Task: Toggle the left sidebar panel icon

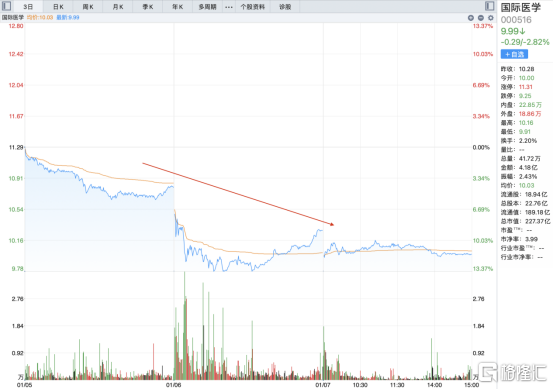Action: [x=6, y=6]
